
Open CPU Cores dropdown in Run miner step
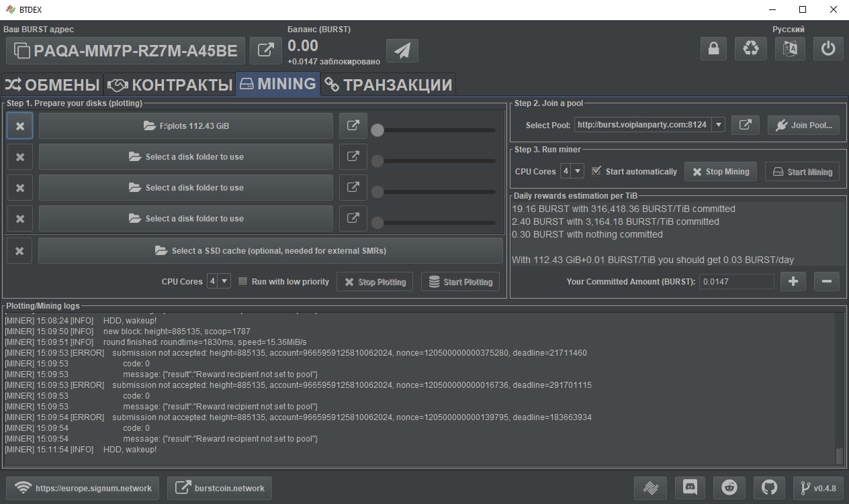(572, 171)
